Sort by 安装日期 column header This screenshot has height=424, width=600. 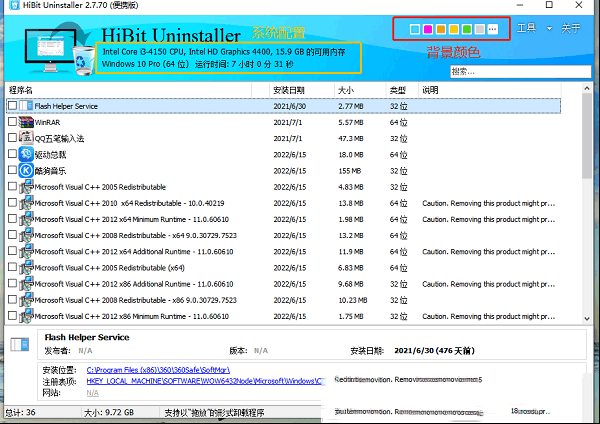[302, 90]
